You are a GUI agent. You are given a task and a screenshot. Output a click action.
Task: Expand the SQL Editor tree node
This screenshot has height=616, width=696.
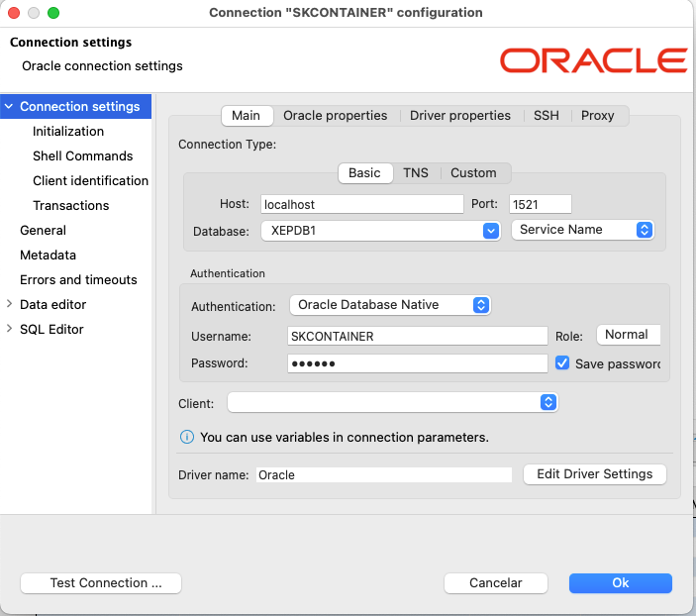[10, 330]
